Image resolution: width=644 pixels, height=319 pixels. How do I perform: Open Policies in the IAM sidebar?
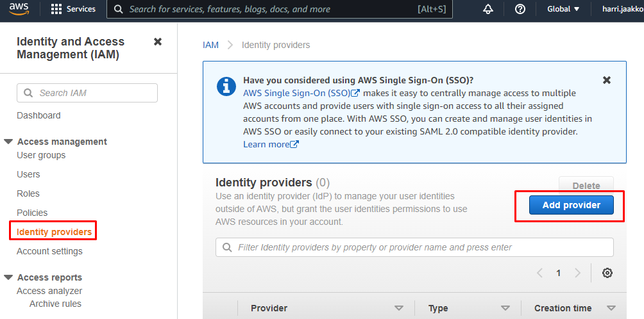[x=32, y=213]
